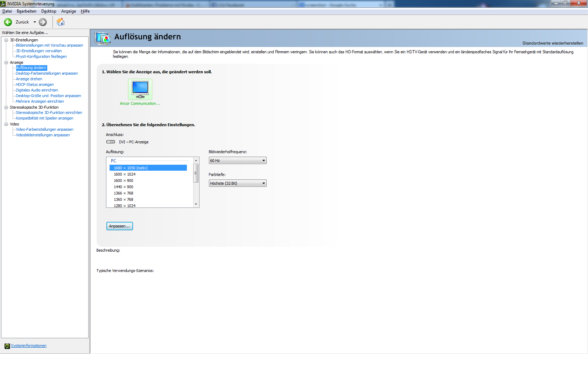Close the NVIDIA Systemsteuerung window
Viewport: 588px width, 368px height.
(x=579, y=3)
